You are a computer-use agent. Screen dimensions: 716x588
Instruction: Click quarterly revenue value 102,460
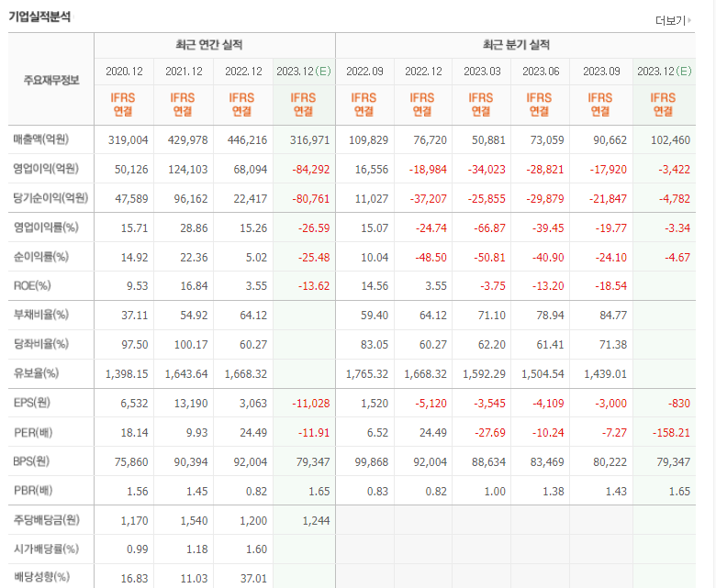coord(670,140)
